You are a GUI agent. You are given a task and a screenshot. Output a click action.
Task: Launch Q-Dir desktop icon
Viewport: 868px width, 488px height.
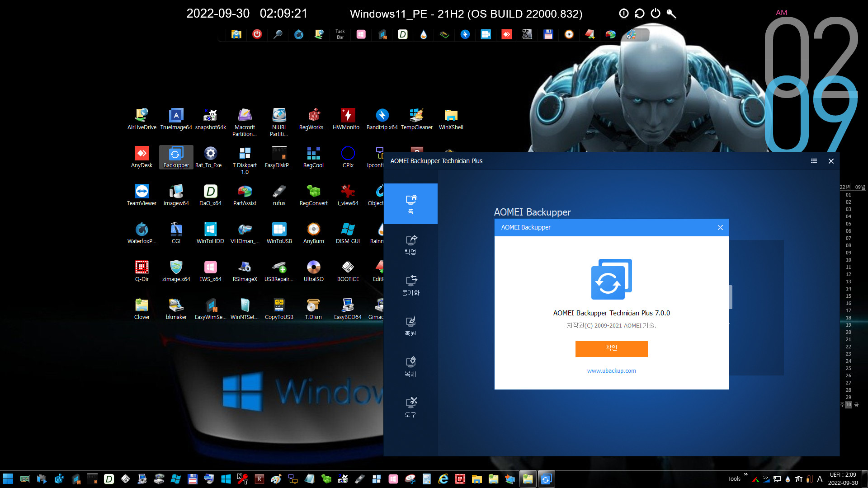tap(142, 271)
